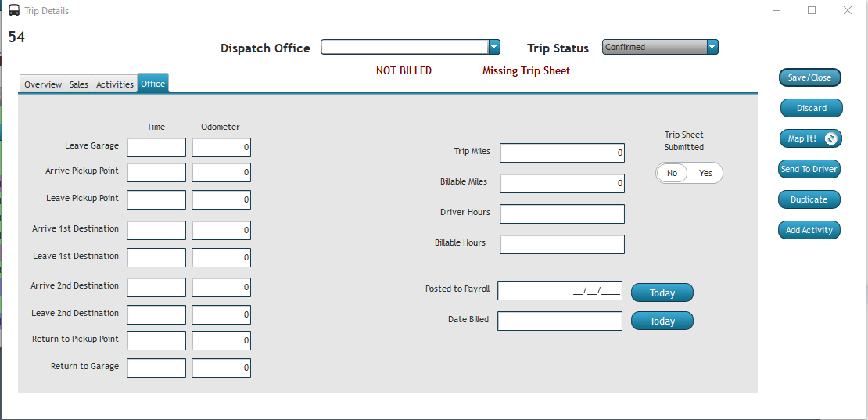Click Today next to Date Billed
The image size is (868, 420).
coord(662,321)
